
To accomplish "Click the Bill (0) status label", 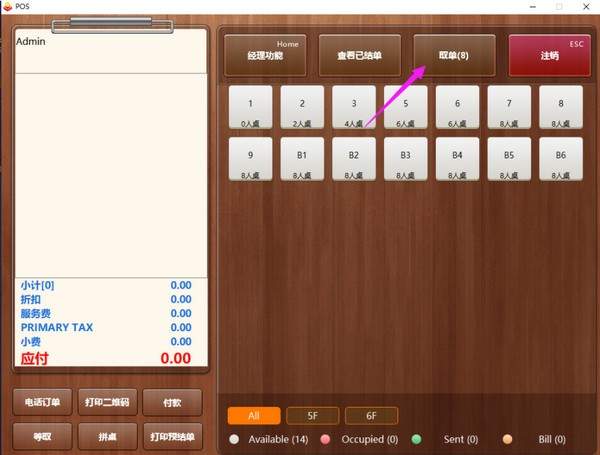I will 552,439.
